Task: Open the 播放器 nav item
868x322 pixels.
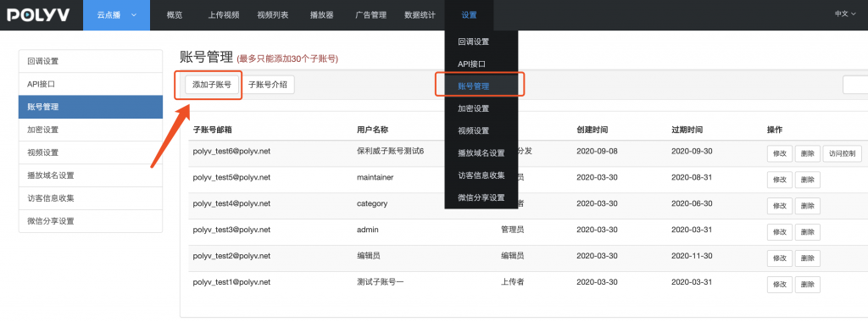Action: [x=321, y=15]
